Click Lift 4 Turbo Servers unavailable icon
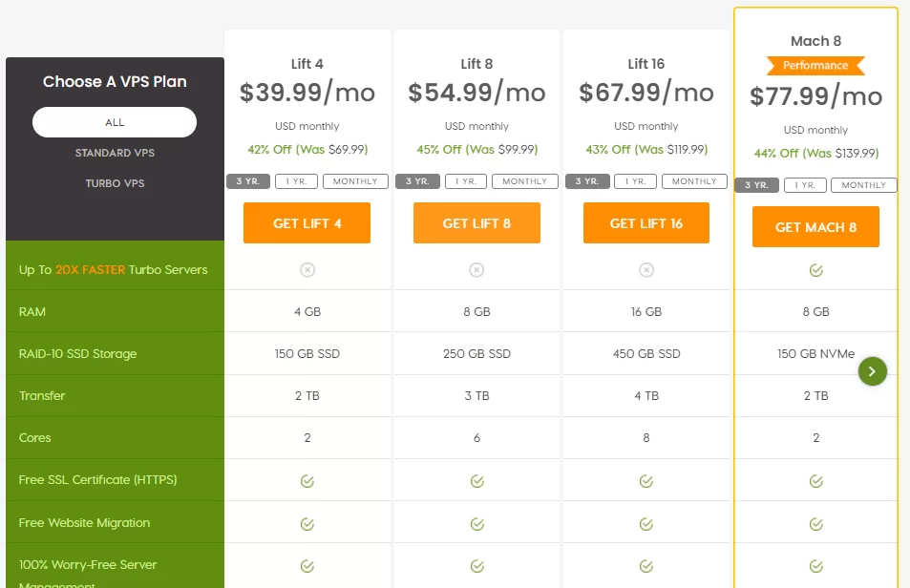 click(307, 270)
